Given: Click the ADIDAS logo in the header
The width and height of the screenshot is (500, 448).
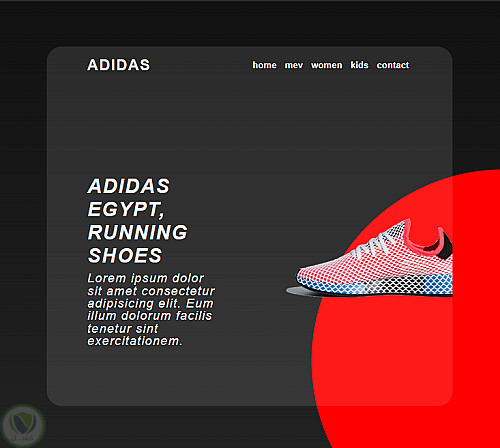Looking at the screenshot, I should pos(119,65).
